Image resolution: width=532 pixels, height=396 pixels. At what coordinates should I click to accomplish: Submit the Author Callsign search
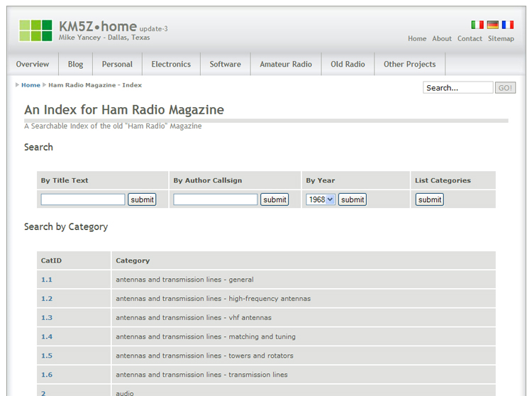275,199
